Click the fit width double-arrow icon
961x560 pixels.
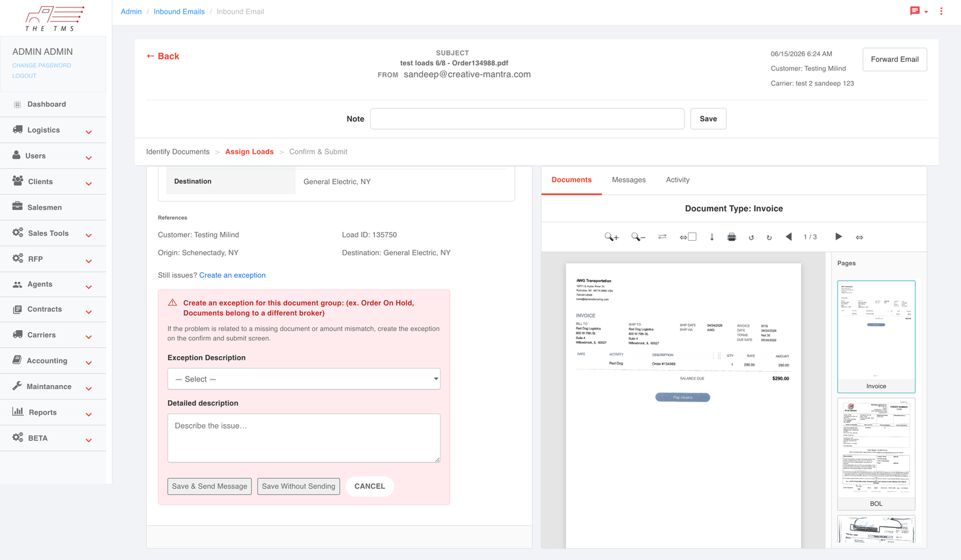coord(859,237)
